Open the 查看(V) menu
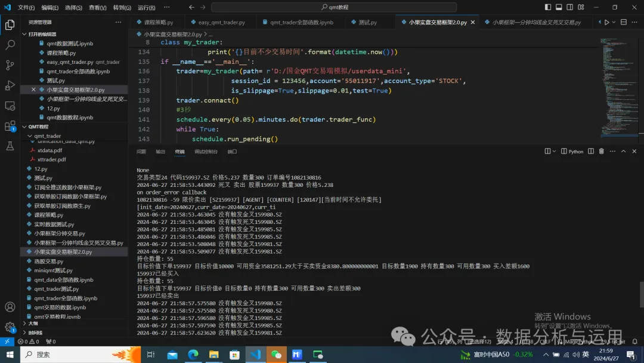Viewport: 644px width, 363px height. pos(97,7)
